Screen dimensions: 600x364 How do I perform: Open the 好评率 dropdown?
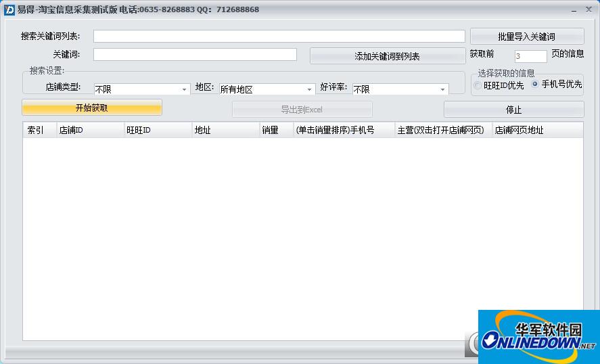(400, 89)
